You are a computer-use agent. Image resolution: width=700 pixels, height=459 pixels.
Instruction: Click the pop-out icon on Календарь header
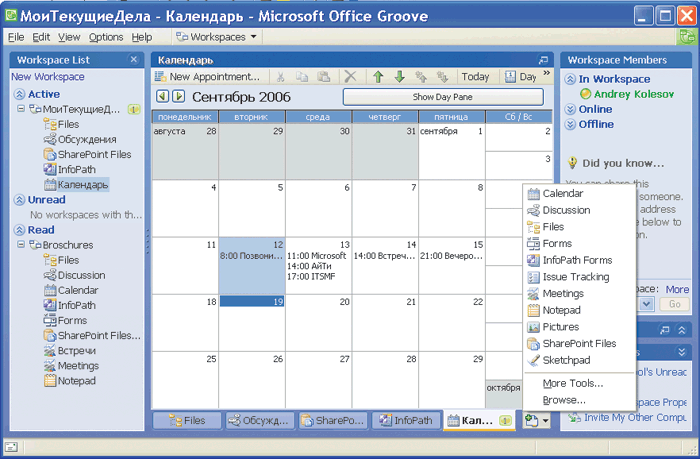coord(543,60)
